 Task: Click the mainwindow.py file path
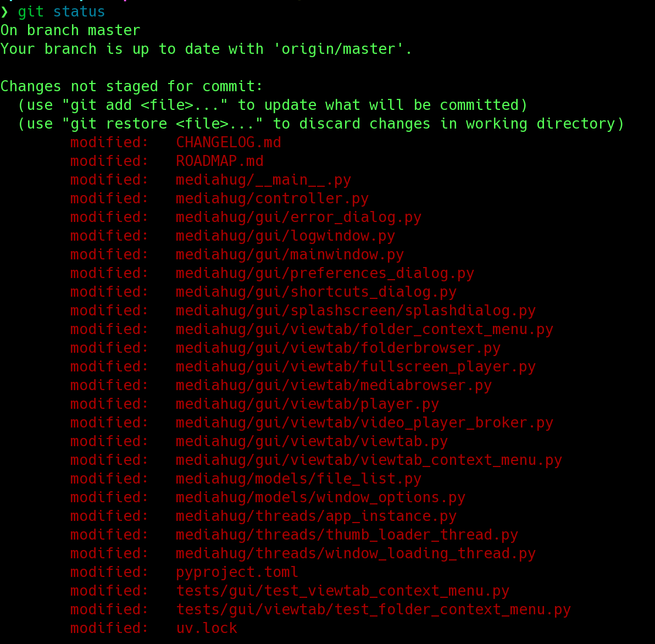pos(290,255)
